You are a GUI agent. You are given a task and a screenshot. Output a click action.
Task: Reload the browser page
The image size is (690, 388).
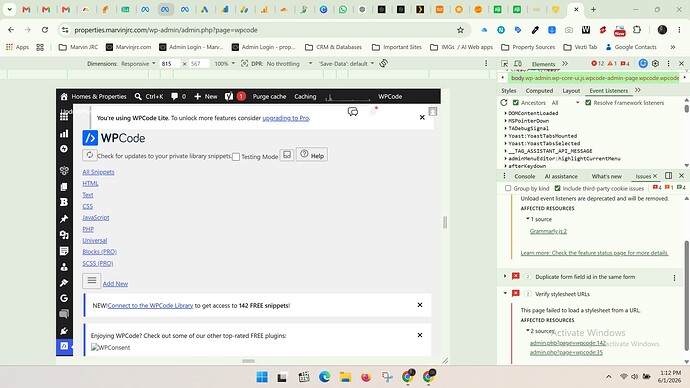click(45, 30)
